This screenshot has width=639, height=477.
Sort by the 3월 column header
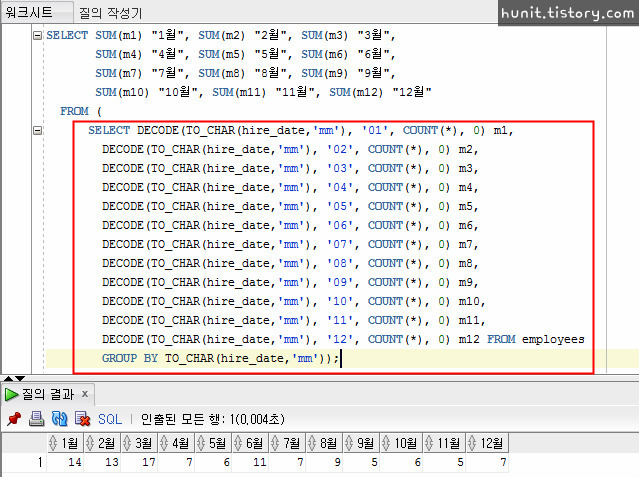pyautogui.click(x=139, y=443)
